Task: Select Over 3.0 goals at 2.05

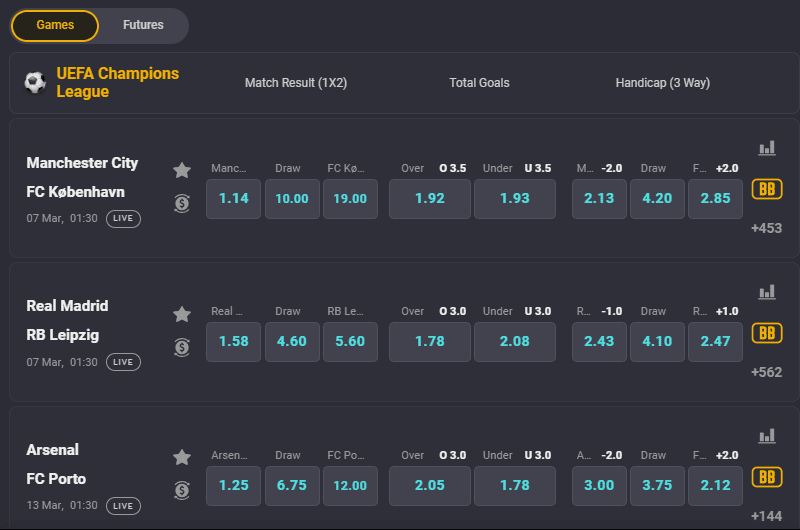Action: click(430, 486)
